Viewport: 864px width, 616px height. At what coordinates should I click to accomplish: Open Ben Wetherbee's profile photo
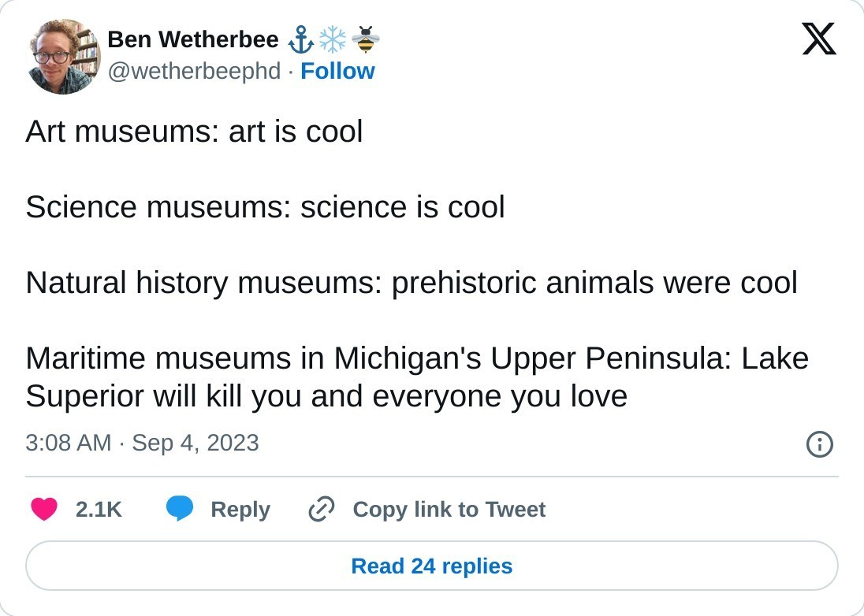(x=63, y=57)
